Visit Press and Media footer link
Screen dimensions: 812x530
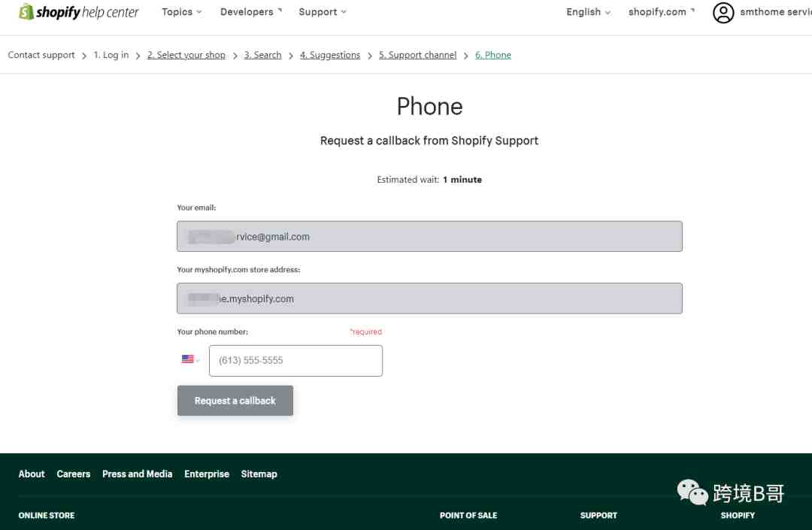pyautogui.click(x=138, y=474)
